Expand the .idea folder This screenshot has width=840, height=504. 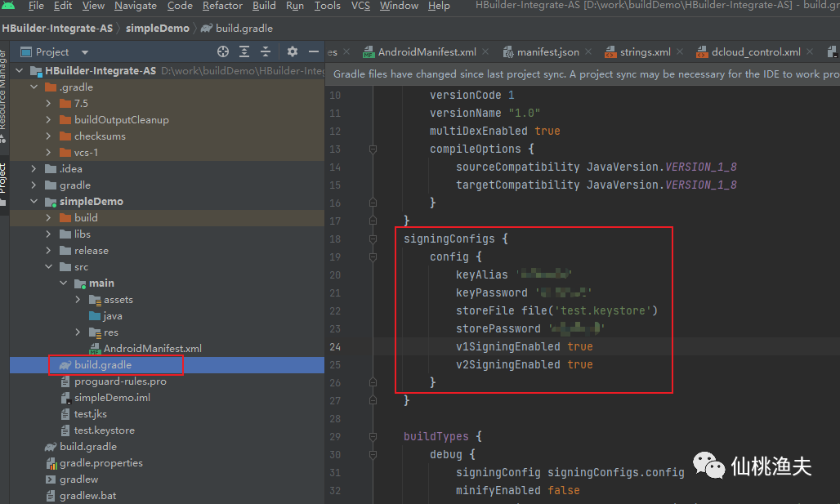[34, 169]
